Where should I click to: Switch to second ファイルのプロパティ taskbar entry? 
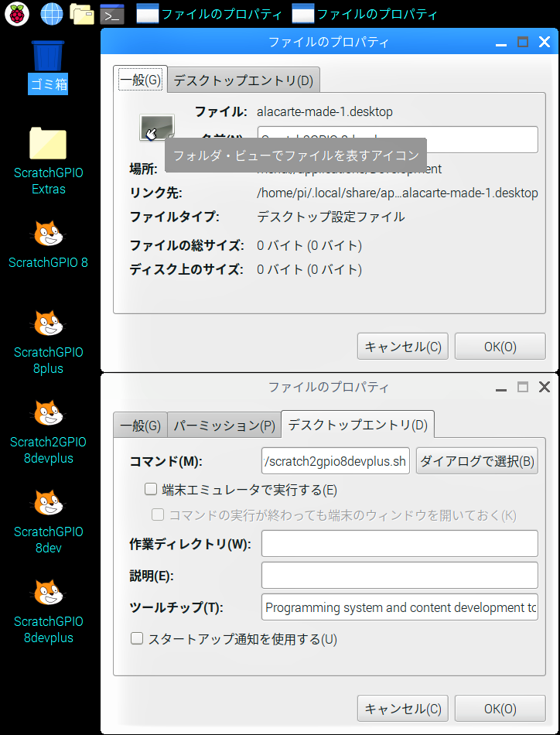(x=364, y=14)
